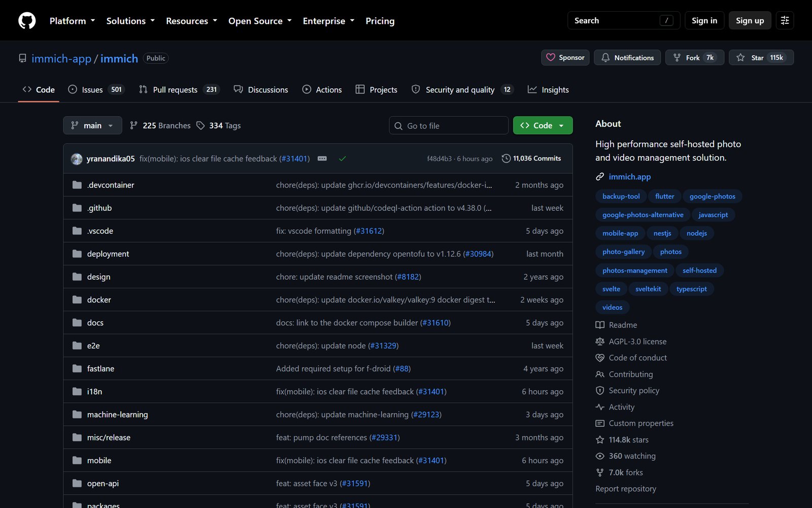Open pull request #31612 link in .vscode row
This screenshot has height=508, width=812.
click(x=369, y=231)
